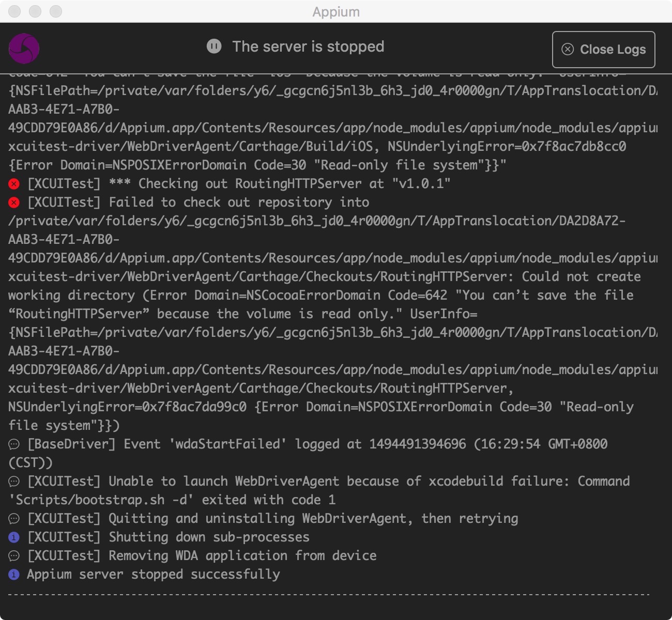Click the bubble icon beside "Removing WDA application"
This screenshot has height=620, width=672.
click(14, 556)
